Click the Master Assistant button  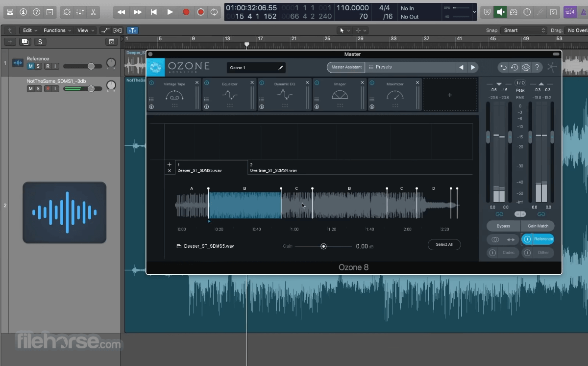click(346, 67)
